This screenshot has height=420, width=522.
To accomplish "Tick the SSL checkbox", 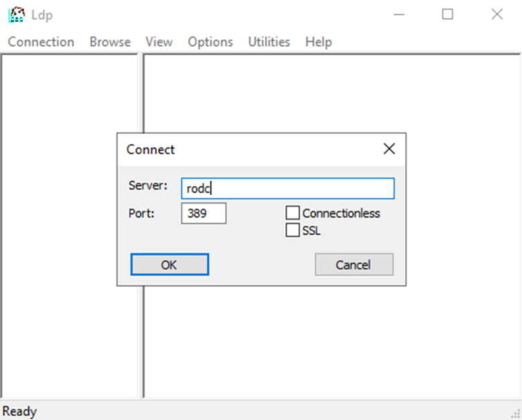I will click(293, 230).
